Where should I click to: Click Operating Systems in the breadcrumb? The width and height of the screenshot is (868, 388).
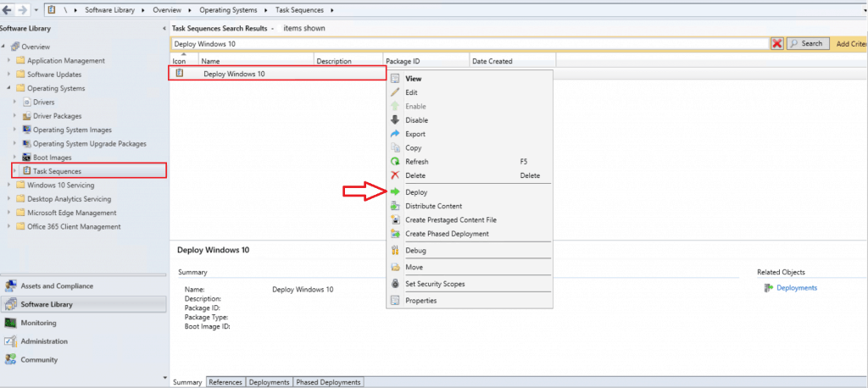[227, 10]
